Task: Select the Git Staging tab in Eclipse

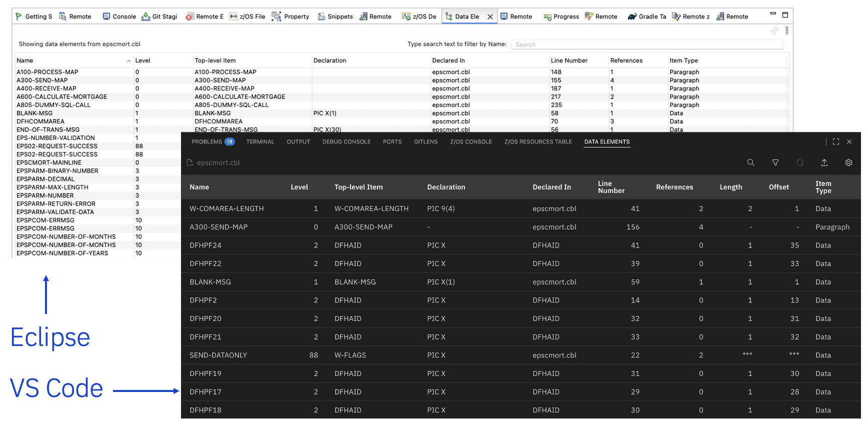Action: coord(159,16)
